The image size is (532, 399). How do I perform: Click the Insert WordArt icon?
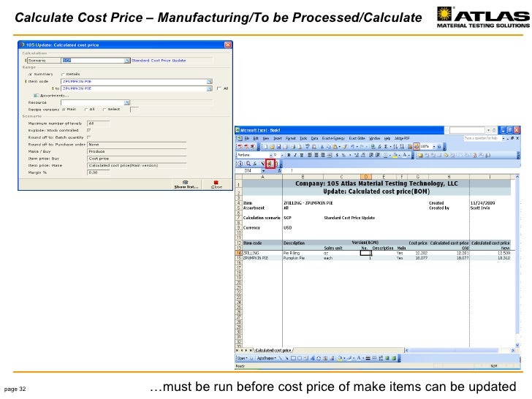(313, 358)
